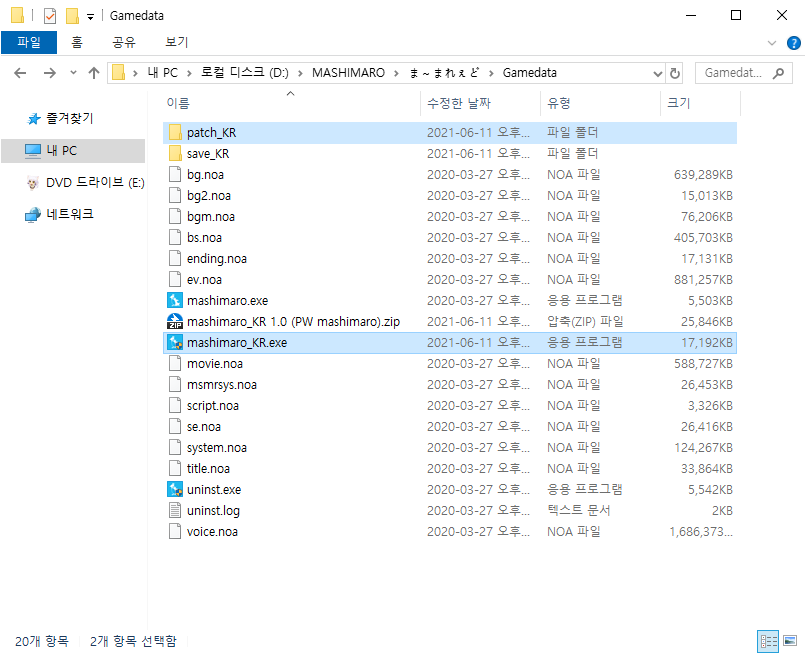
Task: Click the patch_KR folder icon
Action: (175, 133)
